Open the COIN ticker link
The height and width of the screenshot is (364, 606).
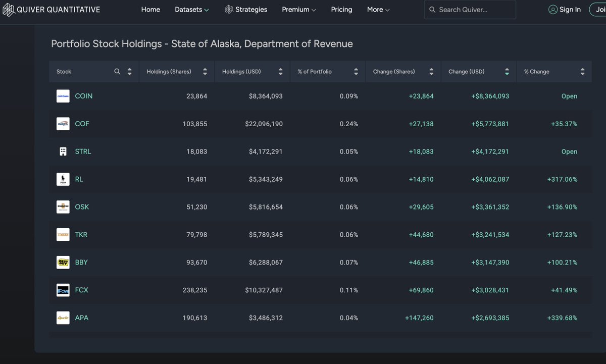(x=83, y=96)
